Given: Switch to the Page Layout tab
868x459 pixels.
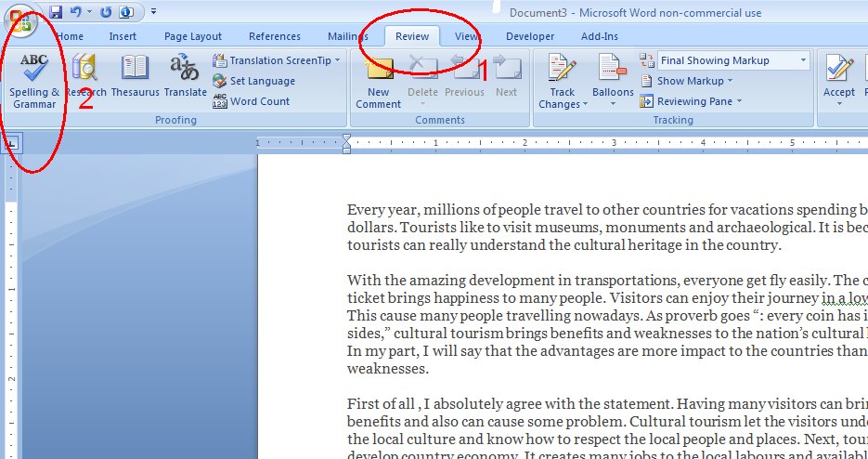Looking at the screenshot, I should pyautogui.click(x=193, y=36).
